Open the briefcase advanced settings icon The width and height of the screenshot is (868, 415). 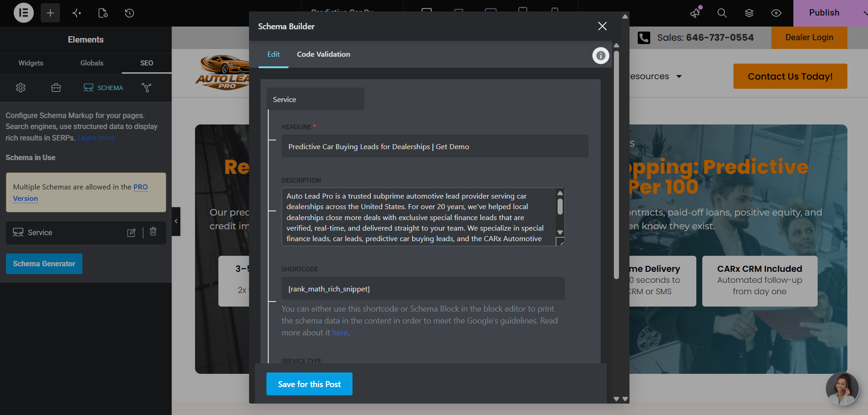(56, 87)
